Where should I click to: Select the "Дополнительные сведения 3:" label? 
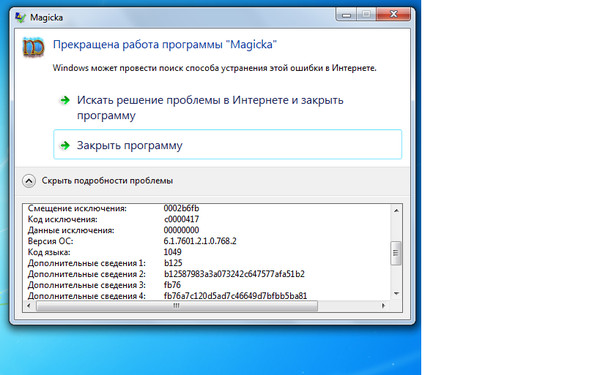click(86, 285)
